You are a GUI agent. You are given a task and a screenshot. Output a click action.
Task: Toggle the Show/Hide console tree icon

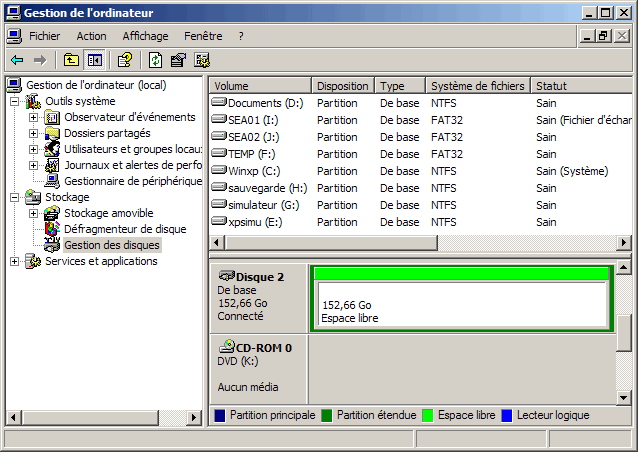(x=94, y=60)
